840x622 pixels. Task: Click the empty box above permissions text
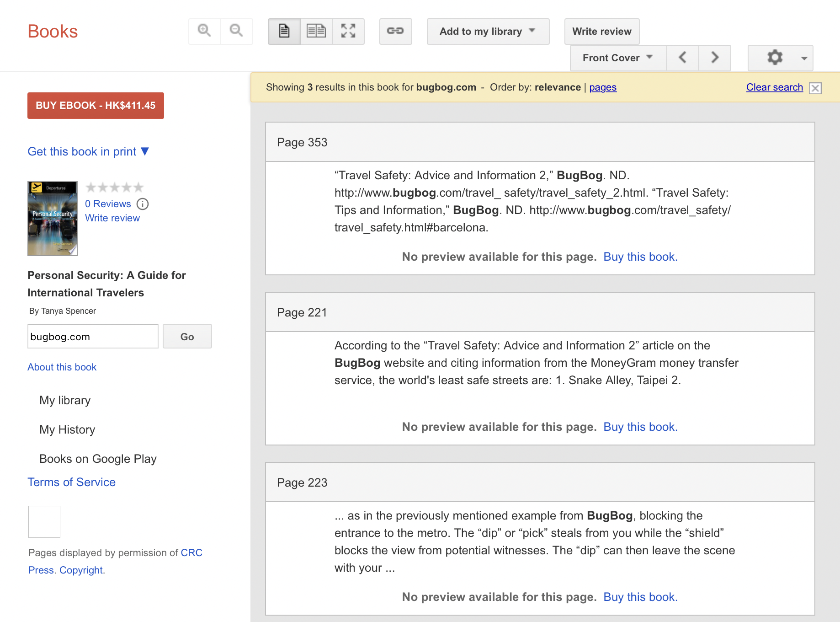click(44, 522)
